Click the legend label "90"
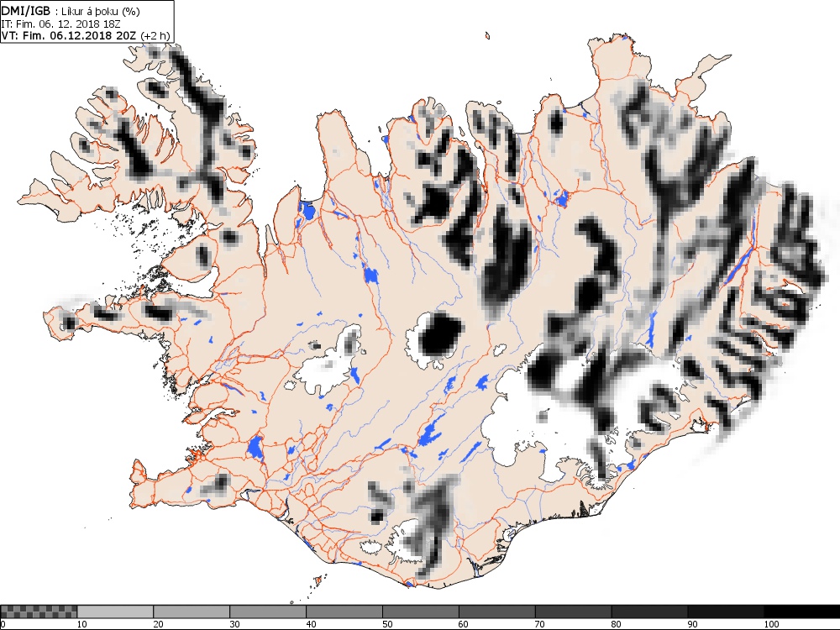This screenshot has width=840, height=630. (x=693, y=624)
